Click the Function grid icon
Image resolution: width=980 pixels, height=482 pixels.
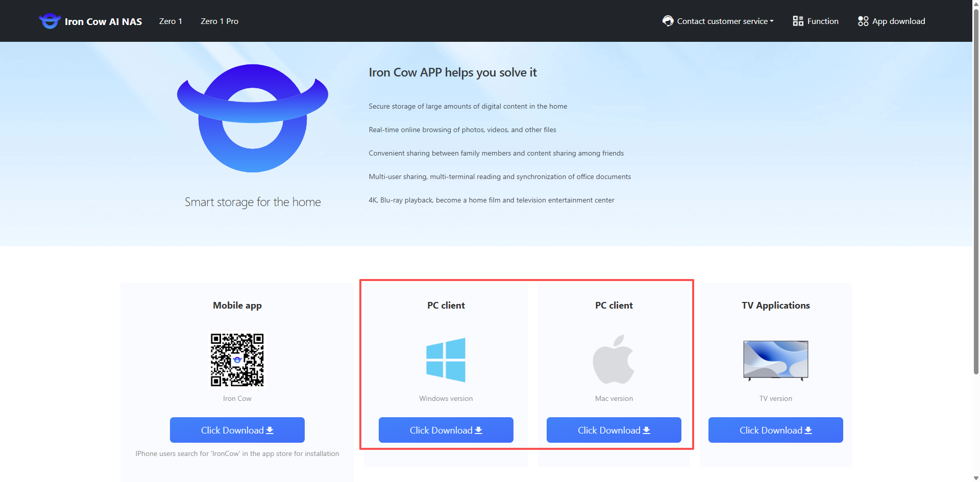(798, 21)
